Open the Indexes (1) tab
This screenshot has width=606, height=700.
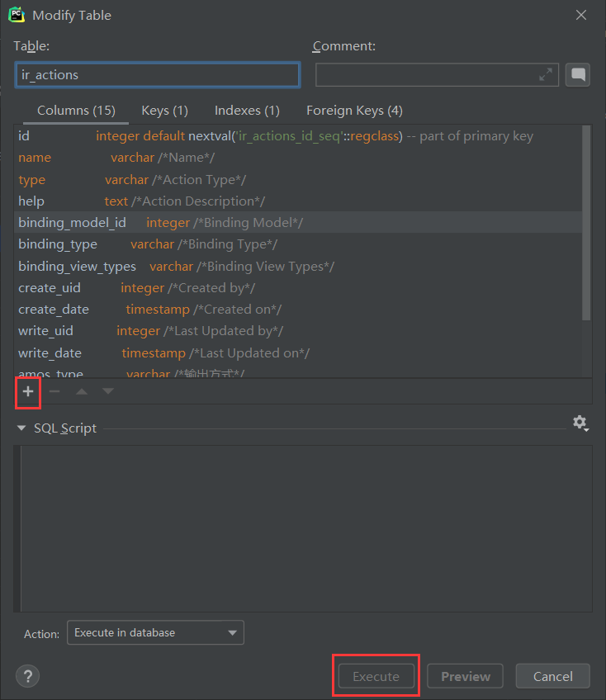pos(247,111)
